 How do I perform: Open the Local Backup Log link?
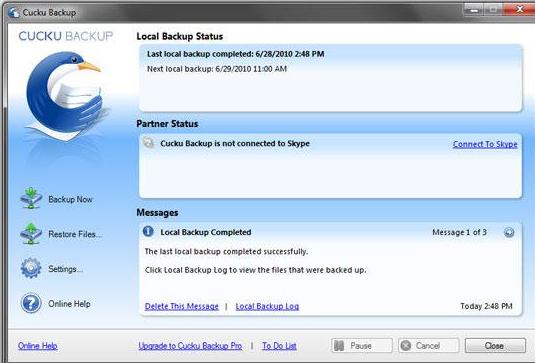point(267,306)
